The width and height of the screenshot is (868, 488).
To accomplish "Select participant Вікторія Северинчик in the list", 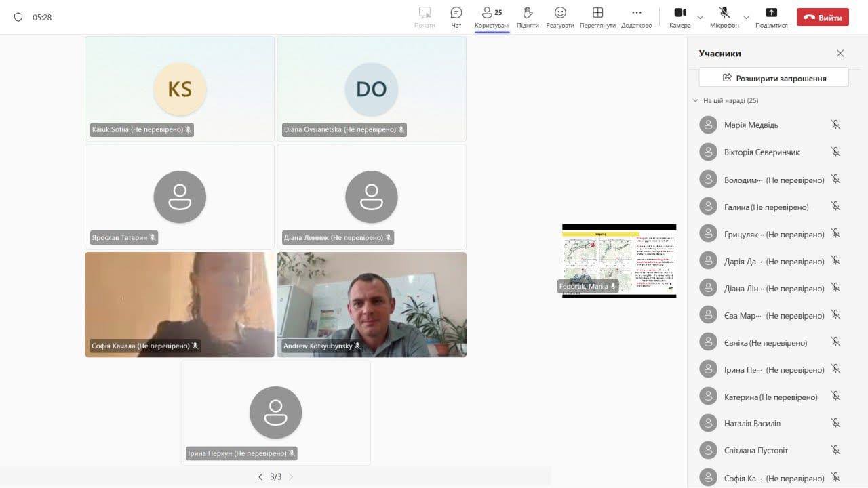I will click(762, 152).
